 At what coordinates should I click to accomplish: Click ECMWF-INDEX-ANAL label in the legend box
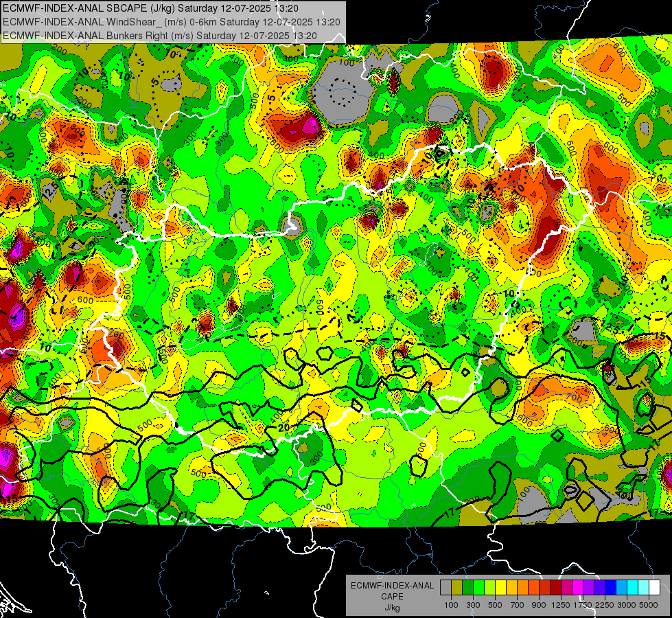(x=392, y=586)
